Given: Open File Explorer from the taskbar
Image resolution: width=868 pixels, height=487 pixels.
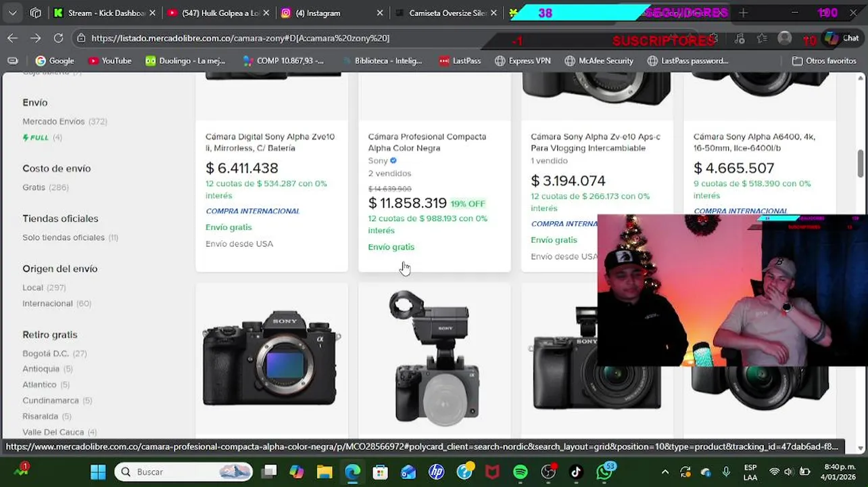Looking at the screenshot, I should point(324,471).
